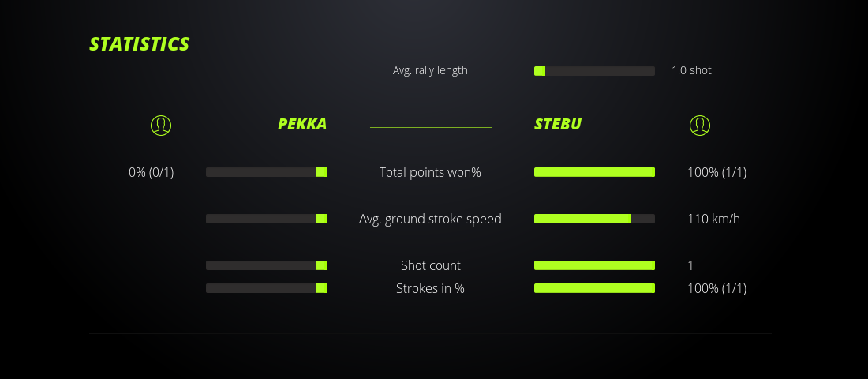The width and height of the screenshot is (868, 379).
Task: Click Pekka's ground stroke speed bar
Action: point(267,219)
